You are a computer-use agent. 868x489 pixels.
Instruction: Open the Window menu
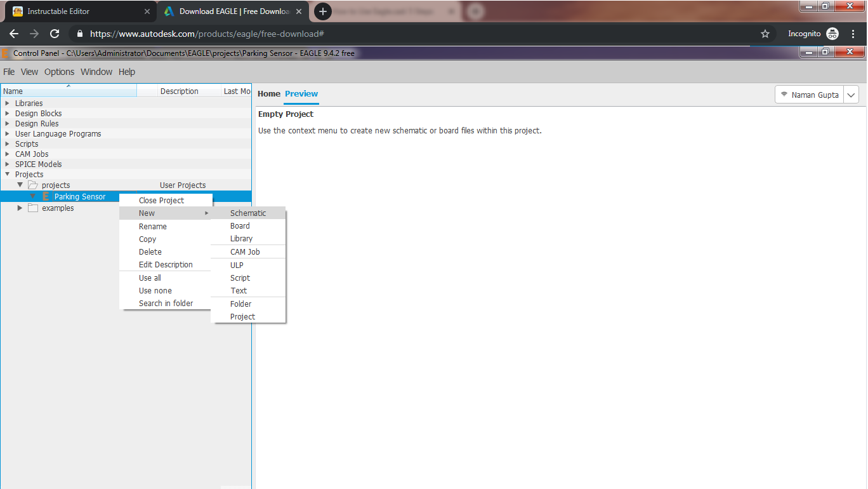[96, 72]
